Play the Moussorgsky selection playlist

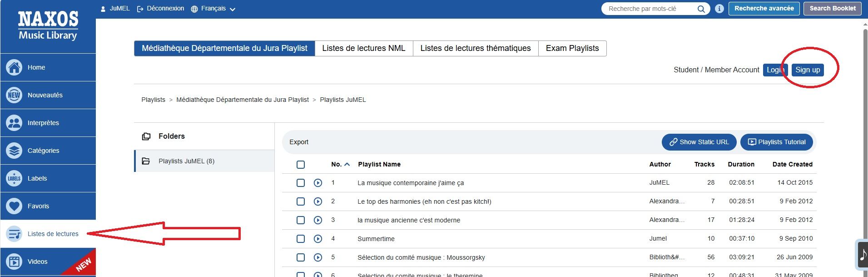[318, 257]
